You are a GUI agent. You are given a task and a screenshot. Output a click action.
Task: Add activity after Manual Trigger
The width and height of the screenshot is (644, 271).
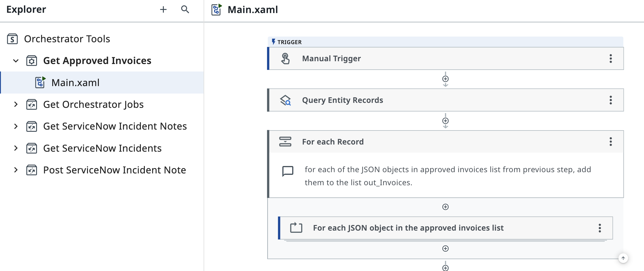tap(445, 79)
